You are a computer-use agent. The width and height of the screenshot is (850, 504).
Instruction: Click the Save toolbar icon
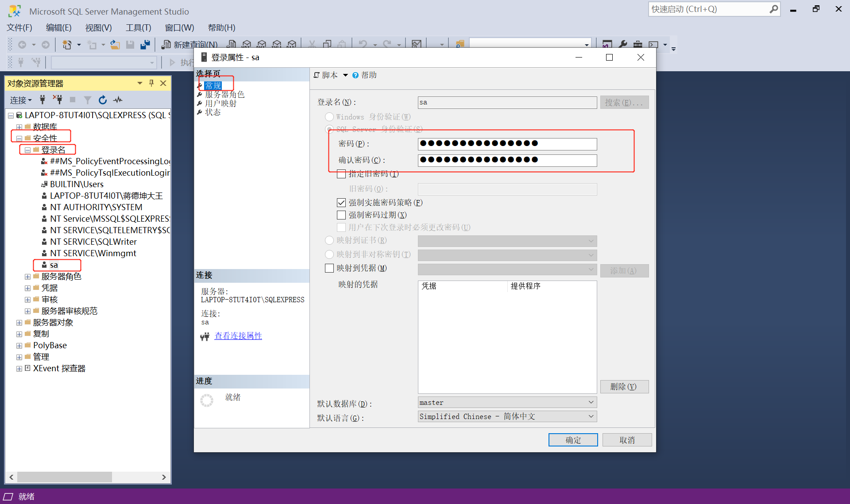pyautogui.click(x=130, y=44)
